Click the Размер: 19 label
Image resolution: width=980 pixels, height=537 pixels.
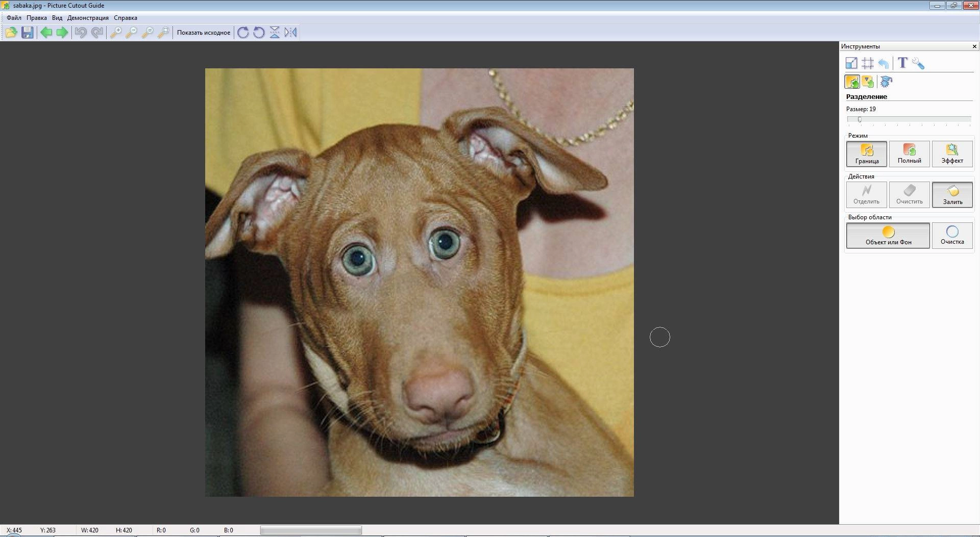861,109
